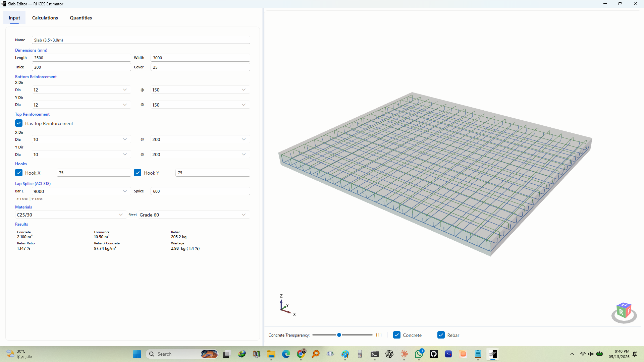Open the Claude app in taskbar
Viewport: 644px width, 362px height.
tap(404, 354)
